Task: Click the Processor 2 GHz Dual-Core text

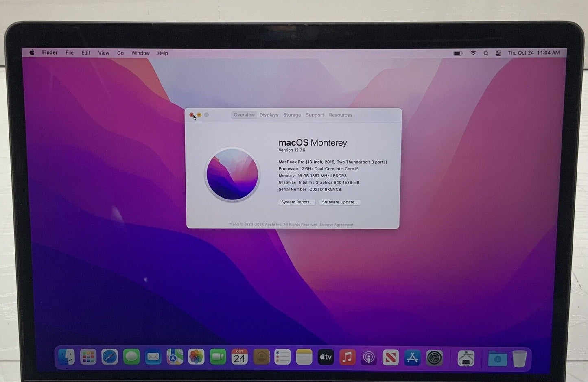Action: coord(319,169)
